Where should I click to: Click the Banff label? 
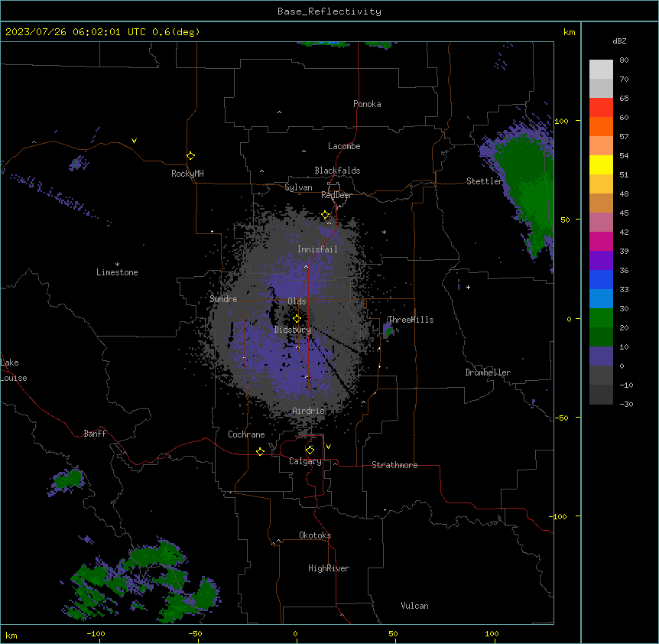tap(95, 434)
